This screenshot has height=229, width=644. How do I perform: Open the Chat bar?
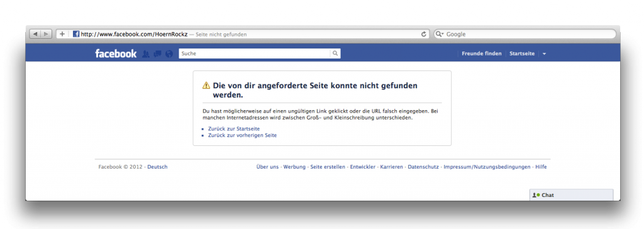point(571,195)
